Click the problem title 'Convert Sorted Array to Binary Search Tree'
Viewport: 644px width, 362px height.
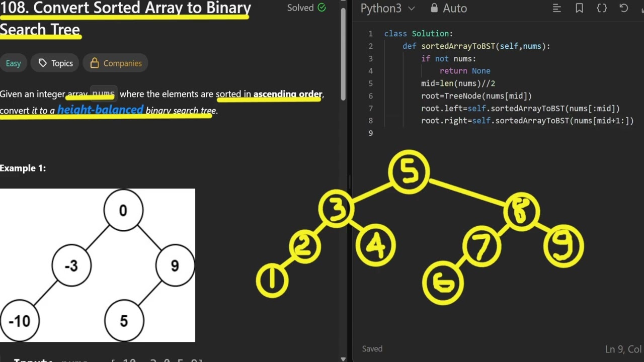click(x=125, y=18)
